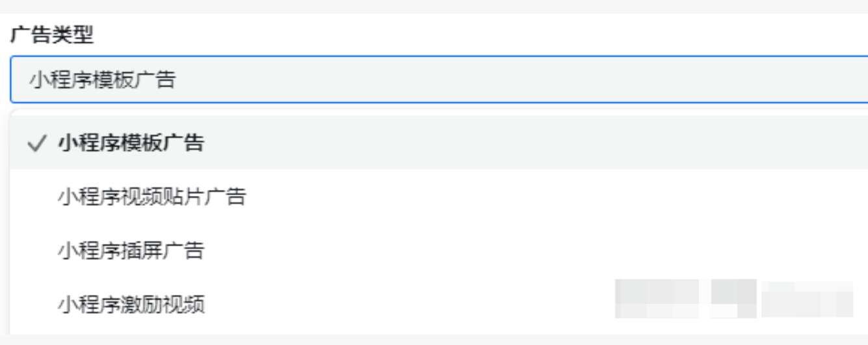Select the checked 小程序模板广告 option

click(131, 143)
